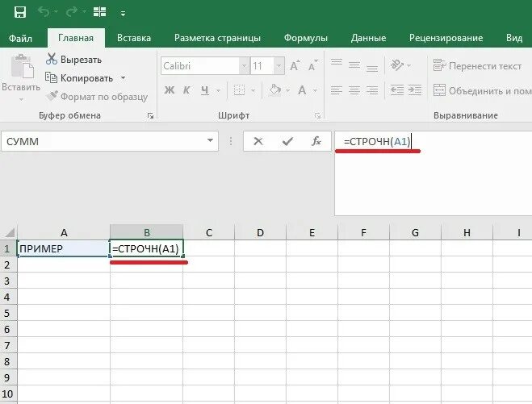Click the Вставить paste clipboard icon
Screen dimensions: 532x404
[x=22, y=66]
